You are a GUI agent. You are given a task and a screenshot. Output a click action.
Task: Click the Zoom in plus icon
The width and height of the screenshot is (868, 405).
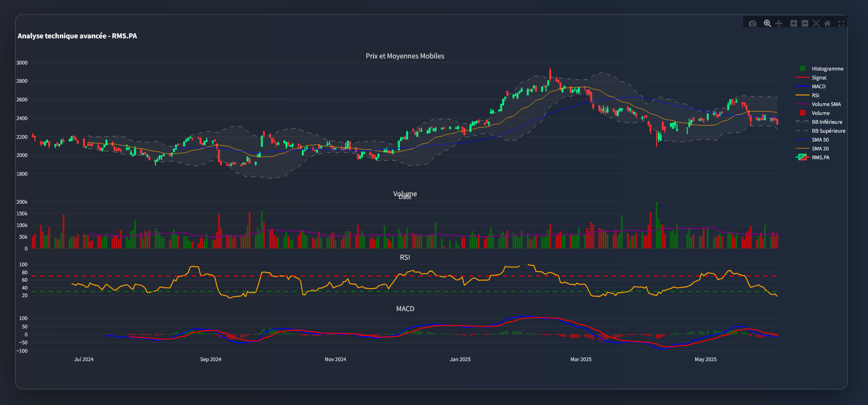[x=793, y=23]
